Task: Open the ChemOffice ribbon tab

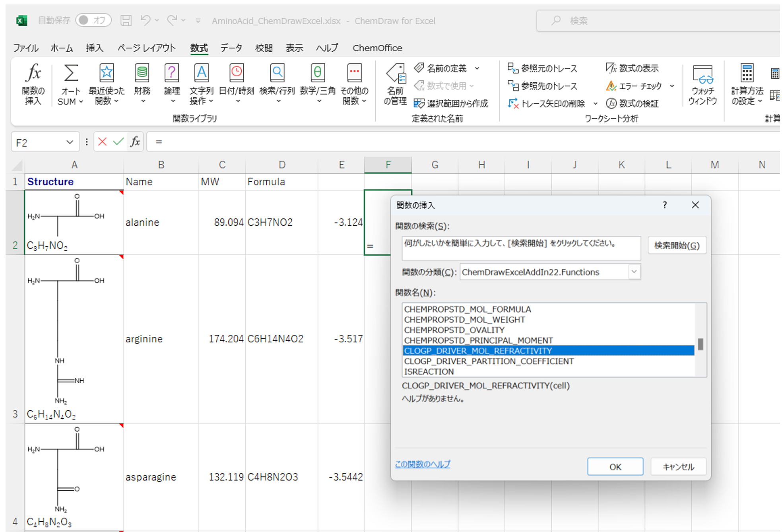Action: click(x=377, y=48)
